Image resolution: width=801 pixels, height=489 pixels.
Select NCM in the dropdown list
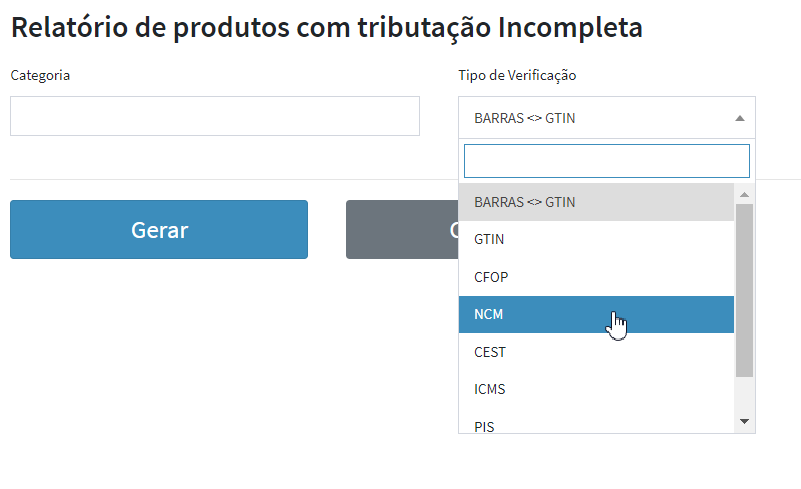pos(596,314)
